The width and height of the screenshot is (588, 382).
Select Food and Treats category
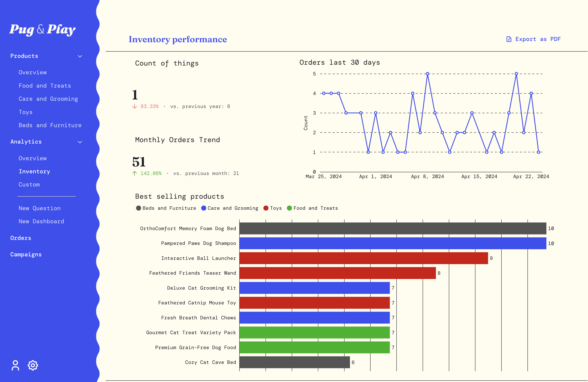pyautogui.click(x=44, y=86)
